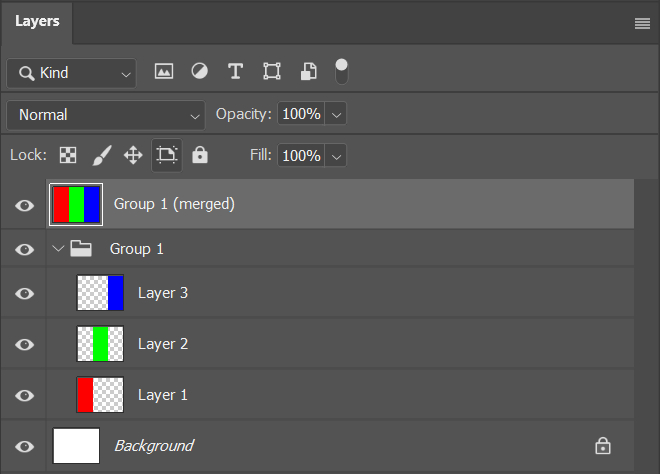660x474 pixels.
Task: Select the Layer 3 blue thumbnail
Action: point(100,293)
